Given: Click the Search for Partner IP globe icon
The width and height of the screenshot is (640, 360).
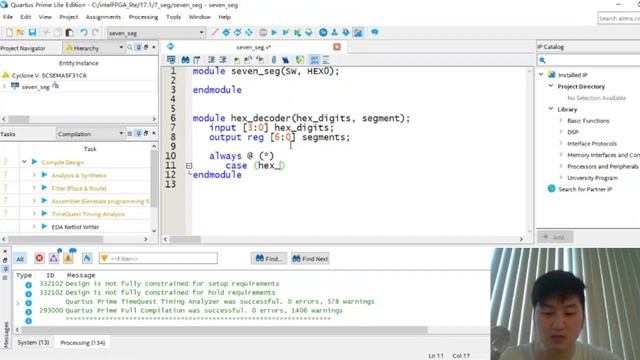Looking at the screenshot, I should pyautogui.click(x=551, y=189).
